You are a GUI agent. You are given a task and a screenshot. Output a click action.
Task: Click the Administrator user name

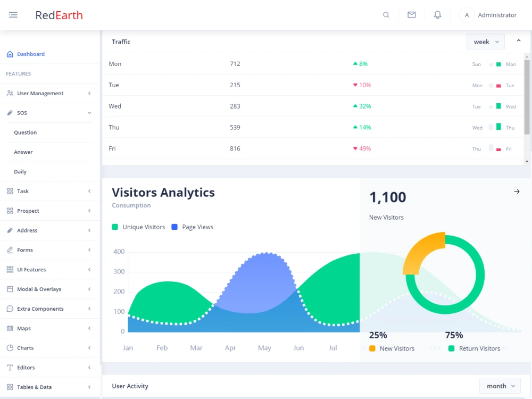[497, 15]
